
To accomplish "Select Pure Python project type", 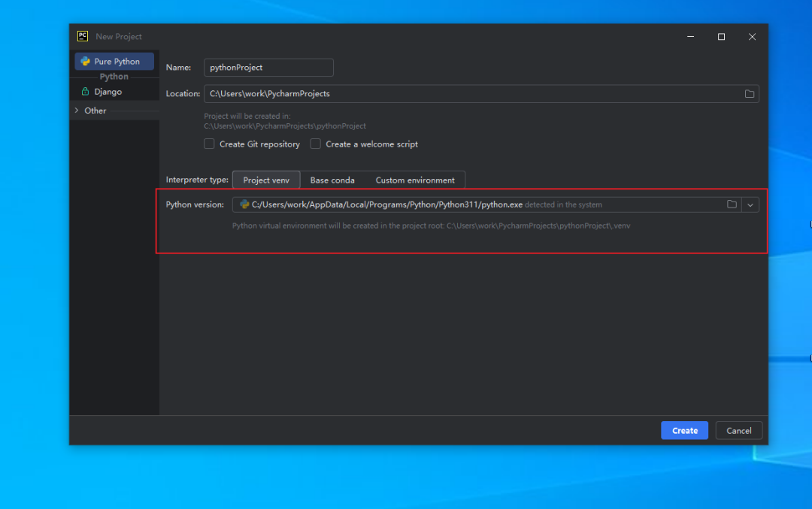I will 114,61.
